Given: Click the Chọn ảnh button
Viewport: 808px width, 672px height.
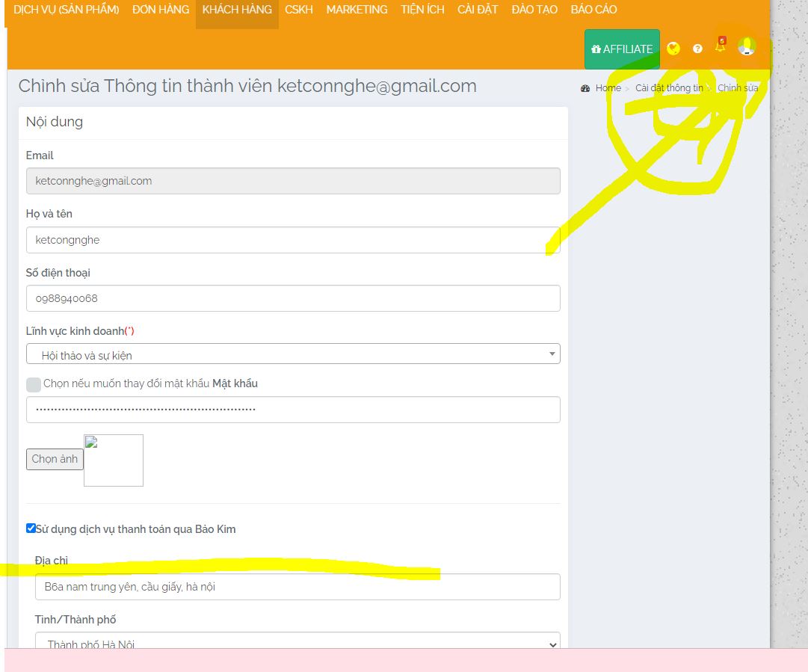Looking at the screenshot, I should pyautogui.click(x=55, y=459).
